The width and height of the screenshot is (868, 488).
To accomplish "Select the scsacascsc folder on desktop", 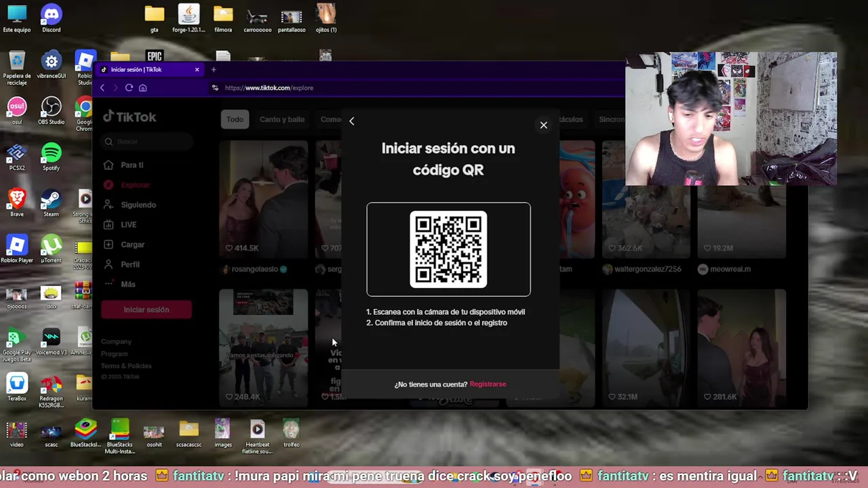I will point(189,434).
